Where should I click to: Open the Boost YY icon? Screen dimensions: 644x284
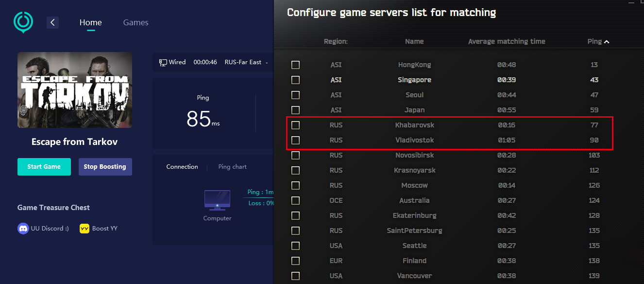[85, 229]
